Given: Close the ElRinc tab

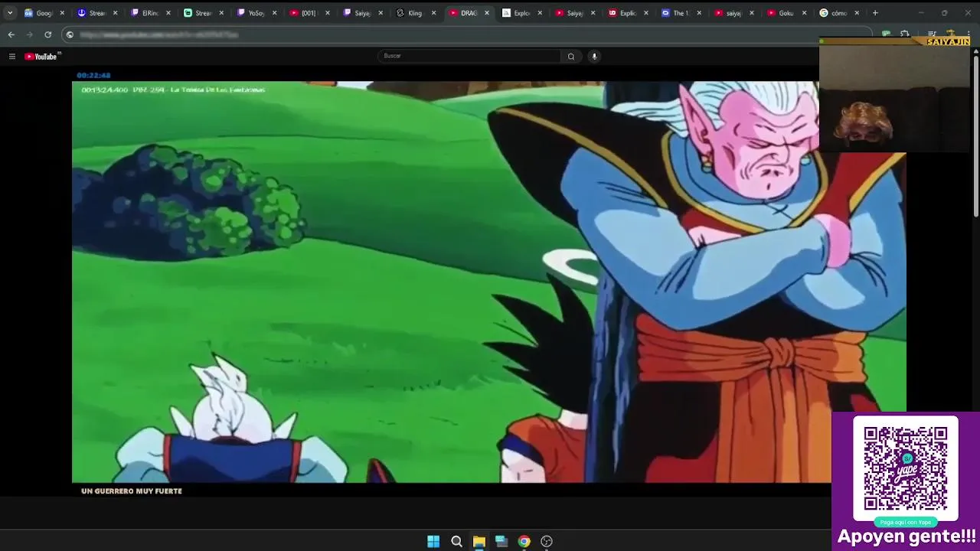Looking at the screenshot, I should tap(168, 13).
